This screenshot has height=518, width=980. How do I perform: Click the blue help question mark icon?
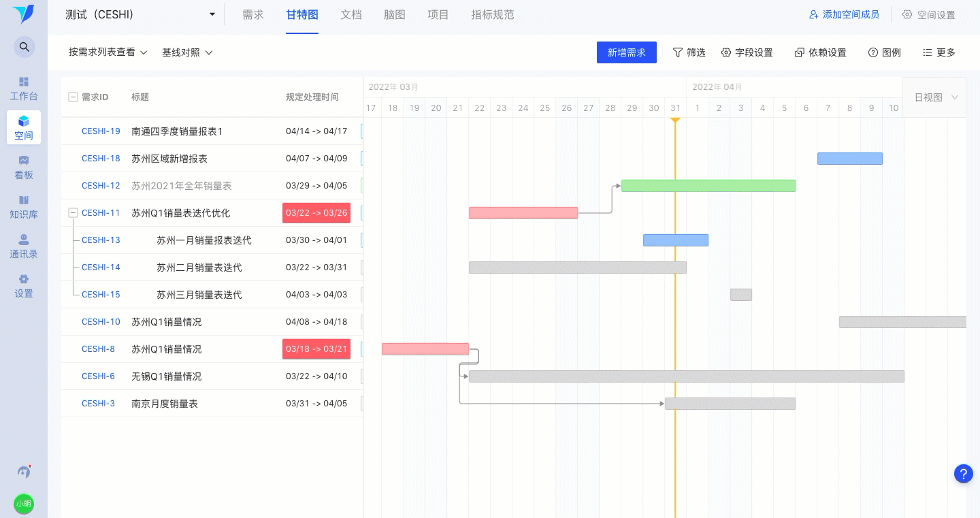click(963, 474)
